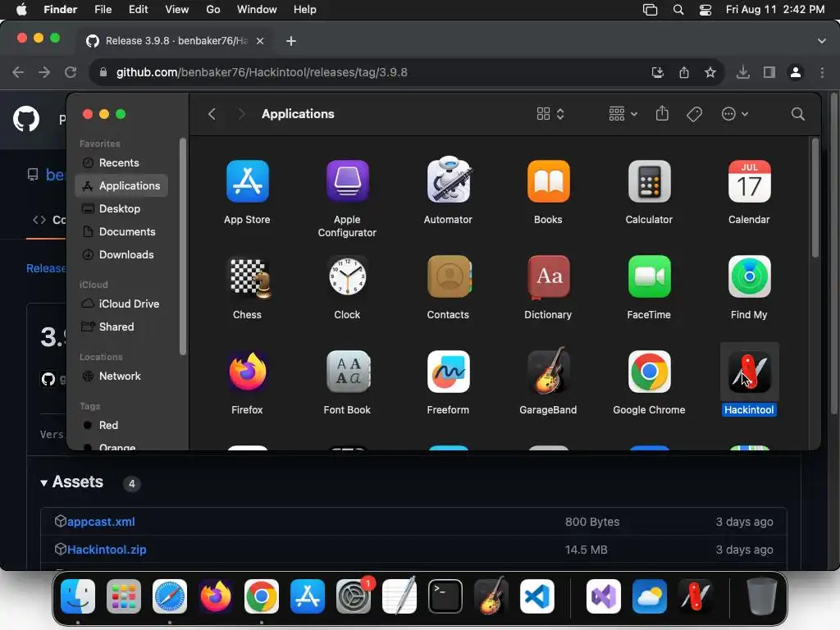Select the FaceTime app icon
840x630 pixels.
[x=649, y=276]
